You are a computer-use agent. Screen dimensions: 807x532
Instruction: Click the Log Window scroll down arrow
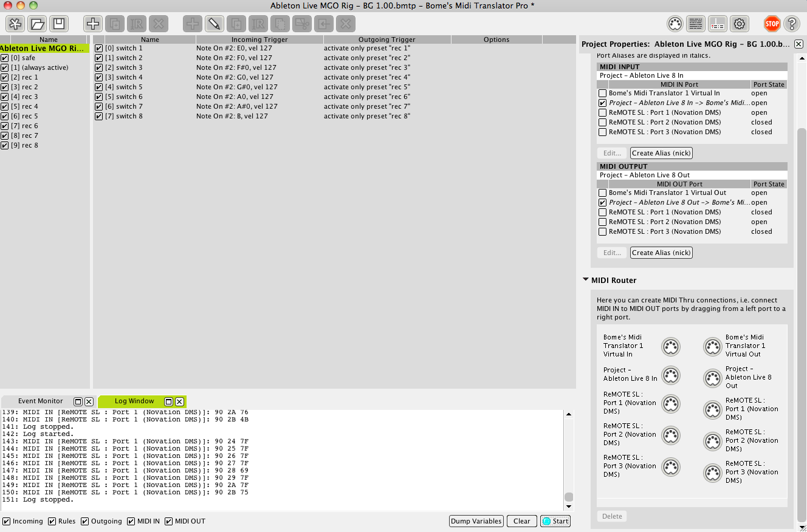point(569,506)
